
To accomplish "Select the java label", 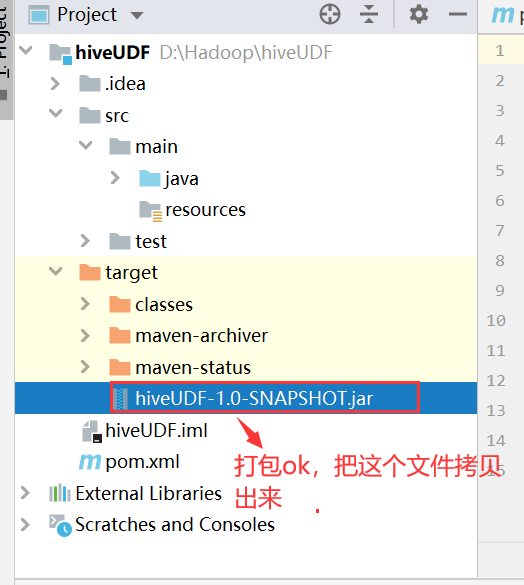I will pyautogui.click(x=182, y=179).
